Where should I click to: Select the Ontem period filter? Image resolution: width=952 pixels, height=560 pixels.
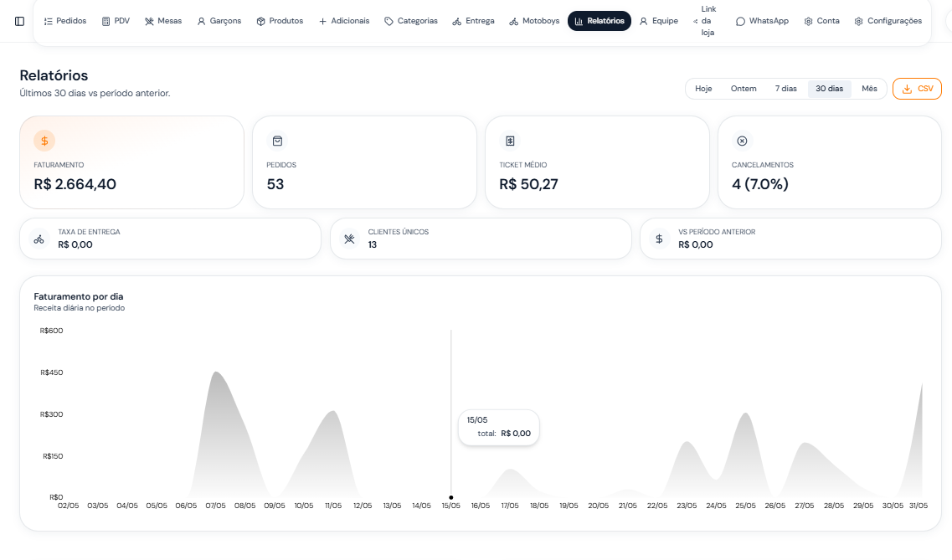coord(744,89)
